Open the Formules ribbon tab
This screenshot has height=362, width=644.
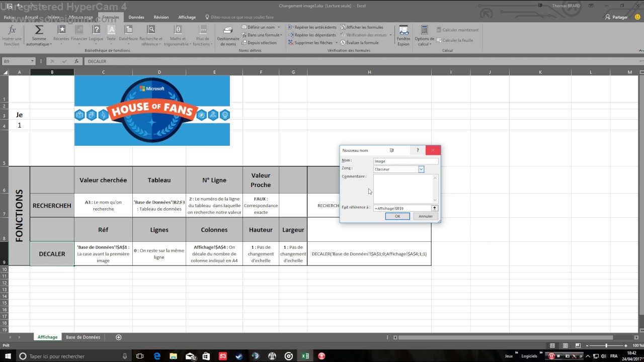tap(111, 17)
